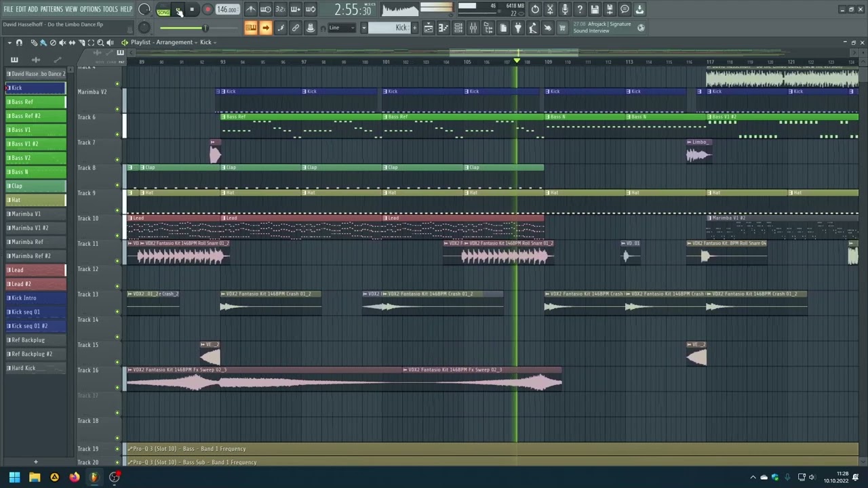Select the Delete tool in playlist toolbar
This screenshot has width=868, height=488.
coord(53,42)
